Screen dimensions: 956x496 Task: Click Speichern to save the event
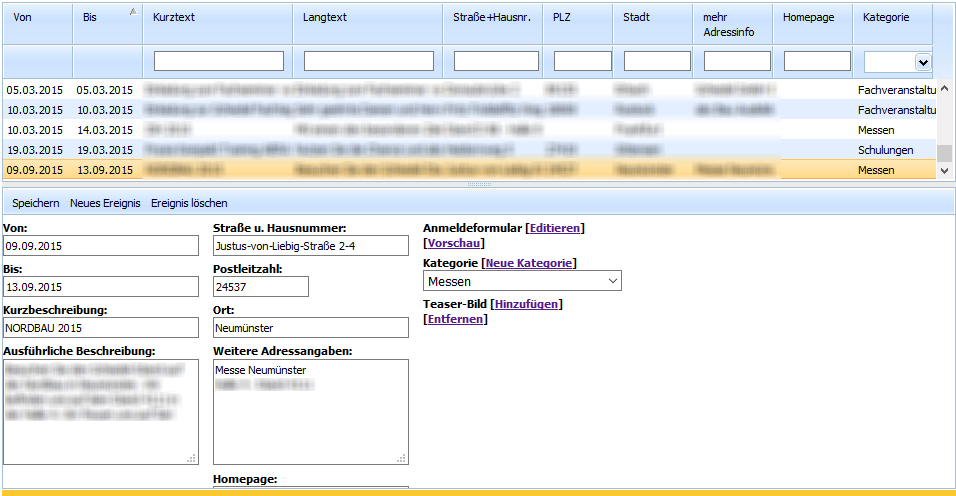tap(35, 203)
